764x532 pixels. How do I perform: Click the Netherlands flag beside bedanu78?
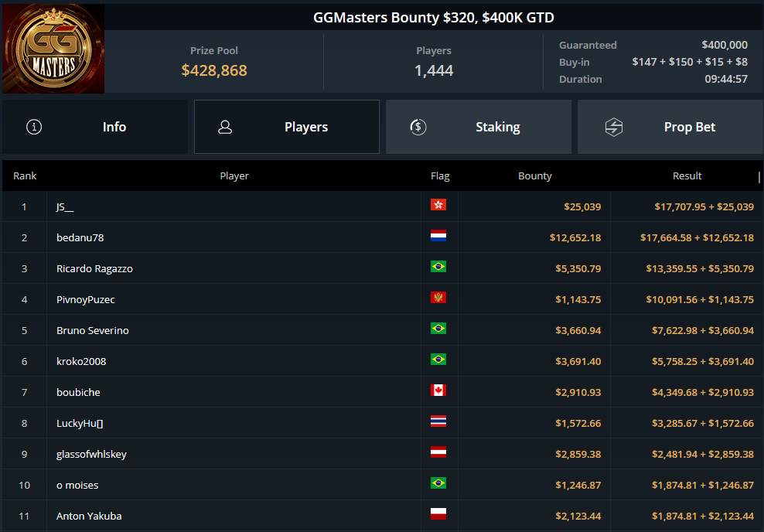click(x=438, y=236)
